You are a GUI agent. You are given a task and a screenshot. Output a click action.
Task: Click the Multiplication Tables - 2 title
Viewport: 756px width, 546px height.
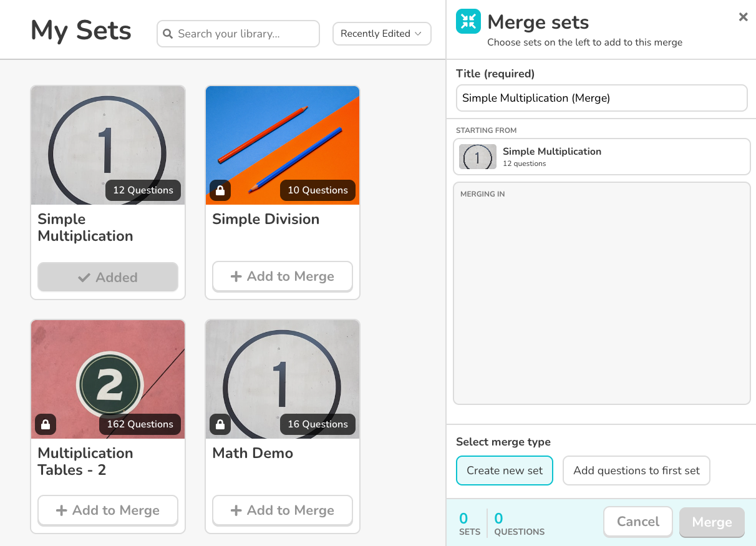click(85, 462)
